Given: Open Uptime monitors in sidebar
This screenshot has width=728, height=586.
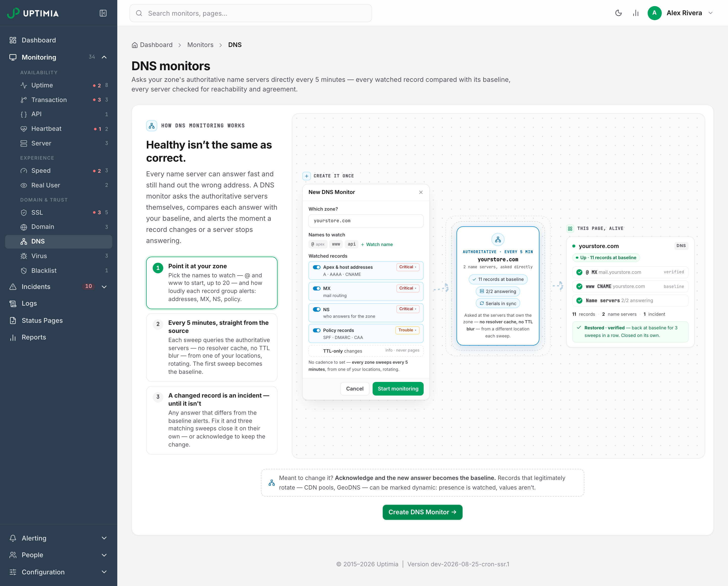Looking at the screenshot, I should pos(59,85).
